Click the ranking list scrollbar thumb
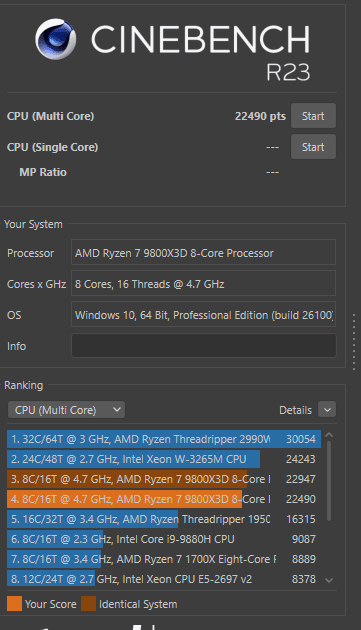The height and width of the screenshot is (630, 361). coord(329,481)
